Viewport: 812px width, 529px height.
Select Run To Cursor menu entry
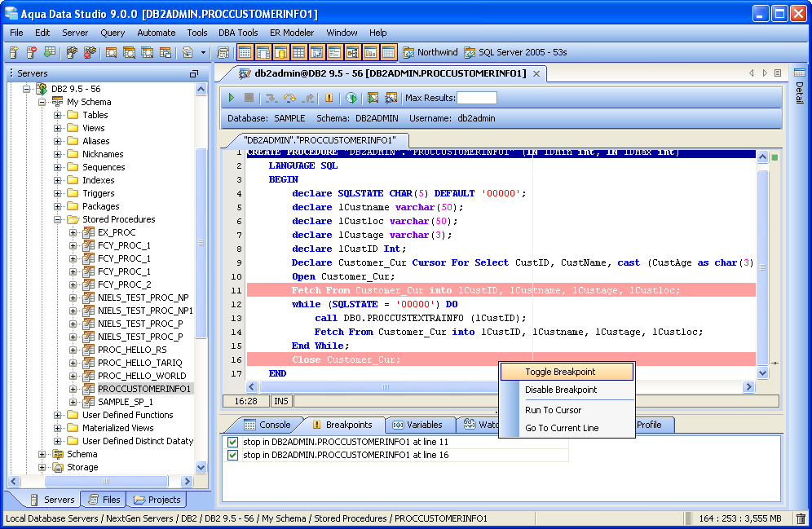pos(553,410)
